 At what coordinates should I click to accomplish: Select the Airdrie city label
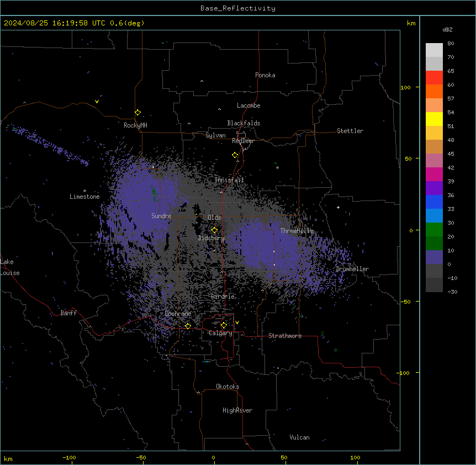223,297
